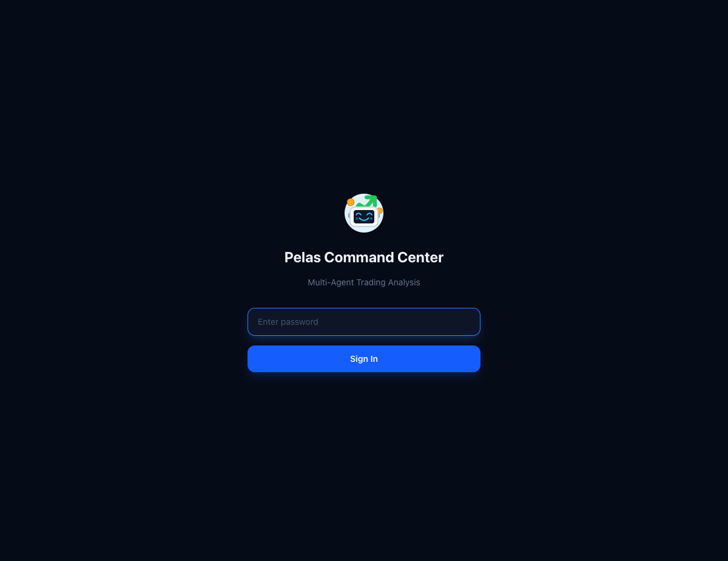The width and height of the screenshot is (728, 561).
Task: Click the orange coin on logo's right edge
Action: tap(380, 211)
